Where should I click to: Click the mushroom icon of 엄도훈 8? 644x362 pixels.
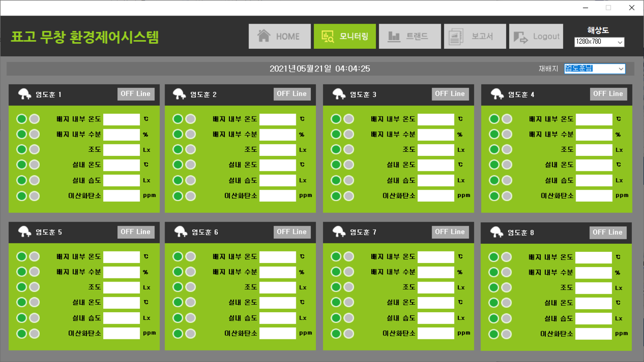pyautogui.click(x=497, y=232)
